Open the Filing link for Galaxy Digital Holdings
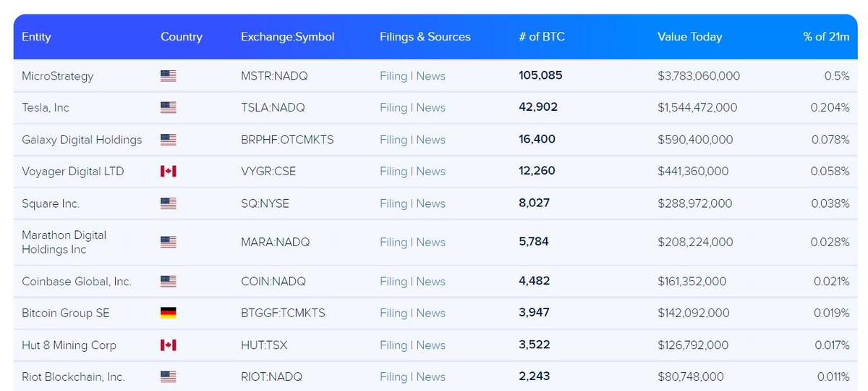Screen dimensions: 868x391 [x=393, y=140]
